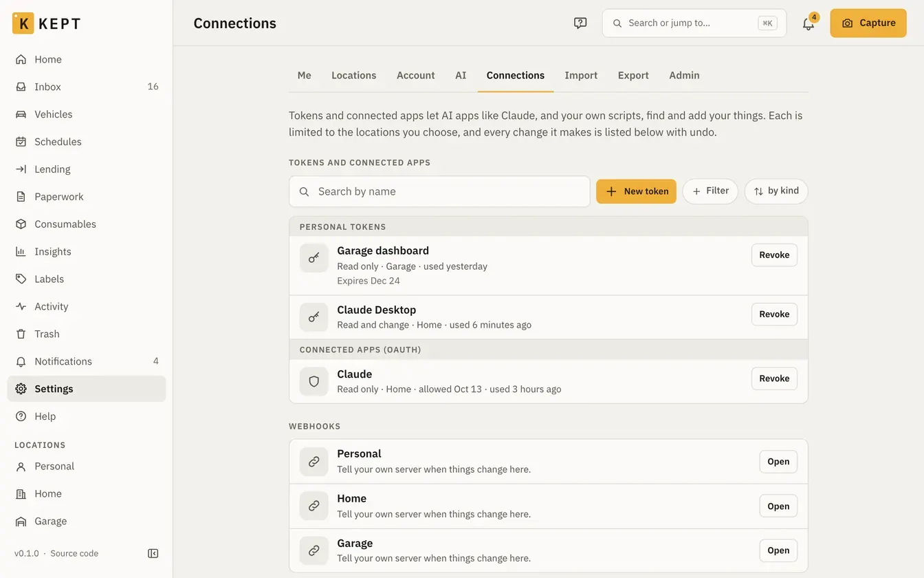Open the Personal webhook

point(778,462)
